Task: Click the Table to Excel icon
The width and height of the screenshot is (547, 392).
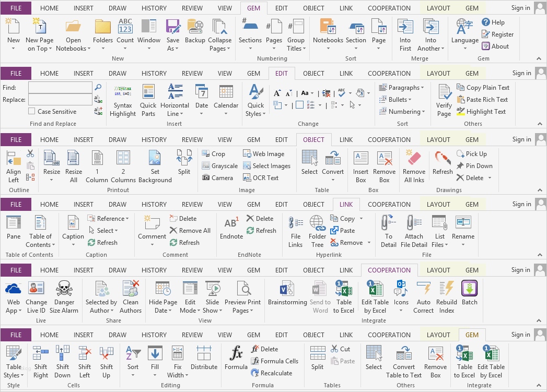Action: tap(344, 296)
